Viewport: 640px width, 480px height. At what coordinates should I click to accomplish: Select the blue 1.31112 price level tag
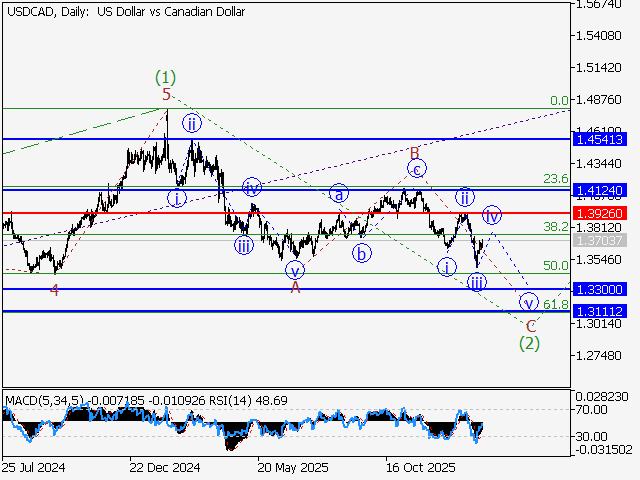coord(600,311)
